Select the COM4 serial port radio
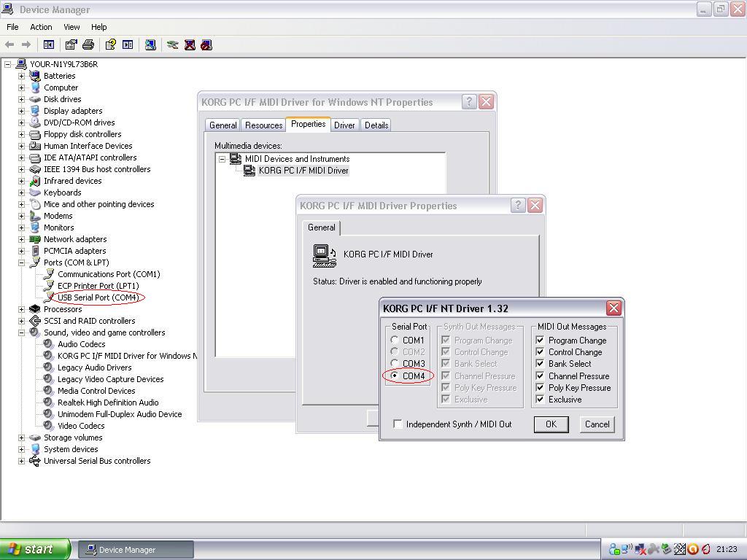747x560 pixels. pyautogui.click(x=395, y=376)
